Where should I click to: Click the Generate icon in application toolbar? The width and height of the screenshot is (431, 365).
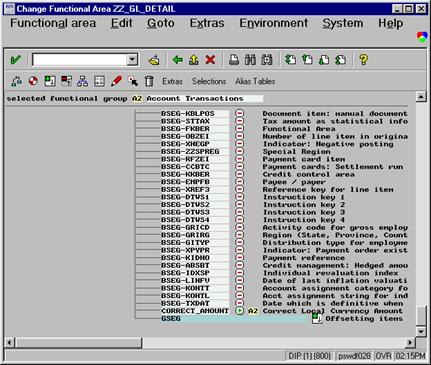click(x=16, y=81)
